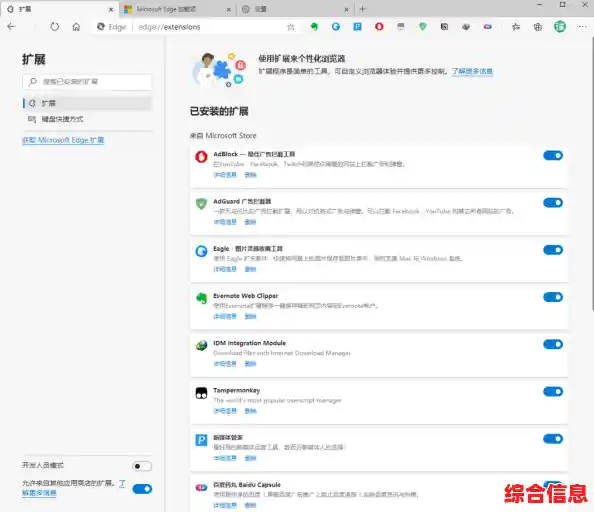The height and width of the screenshot is (512, 594).
Task: Click 删除 under Tampermonkey
Action: coord(250,411)
